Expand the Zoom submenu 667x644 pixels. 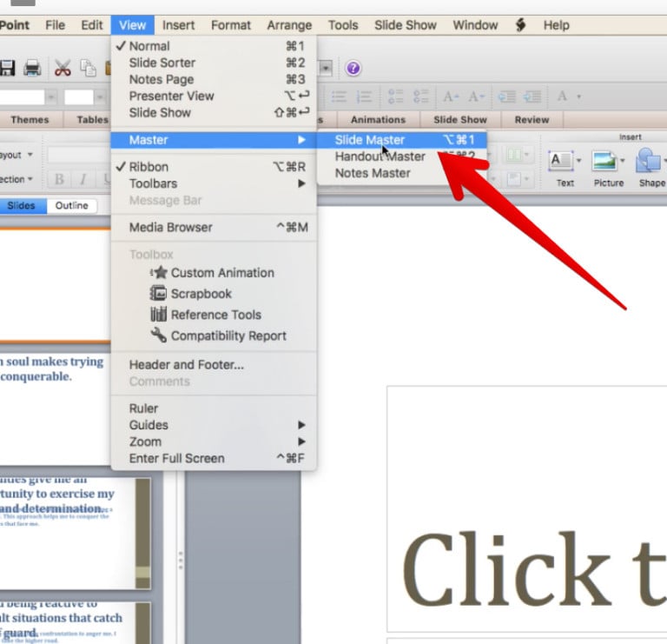[x=214, y=442]
